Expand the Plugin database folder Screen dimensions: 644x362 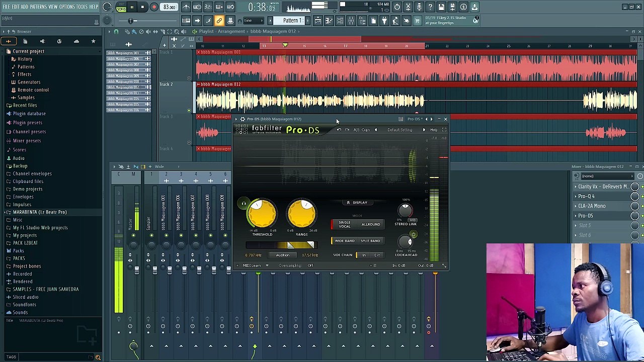(29, 114)
